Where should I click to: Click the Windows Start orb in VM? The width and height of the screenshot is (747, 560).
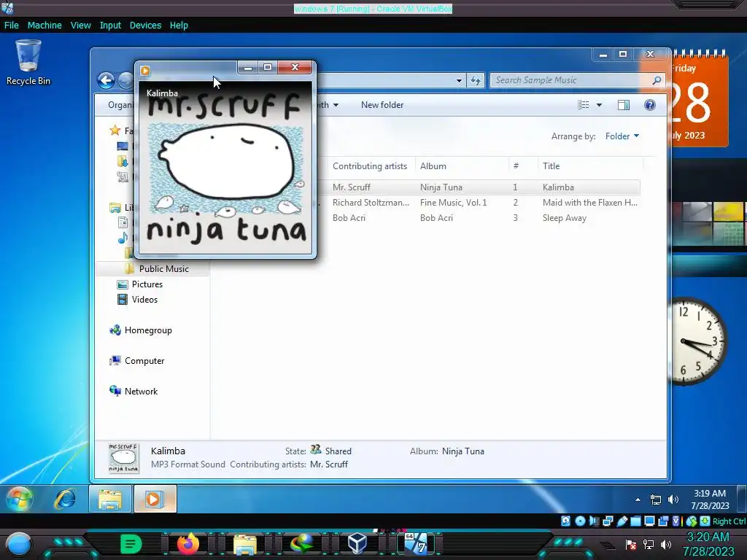tap(20, 499)
